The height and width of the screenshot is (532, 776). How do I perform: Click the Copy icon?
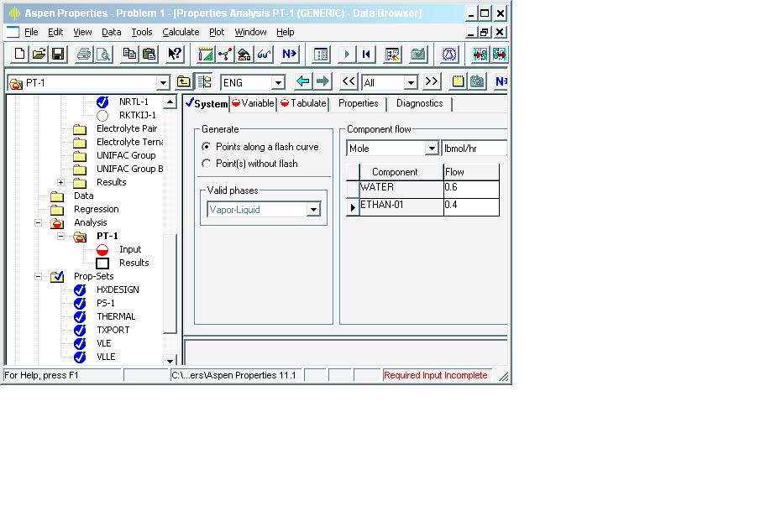pos(129,55)
